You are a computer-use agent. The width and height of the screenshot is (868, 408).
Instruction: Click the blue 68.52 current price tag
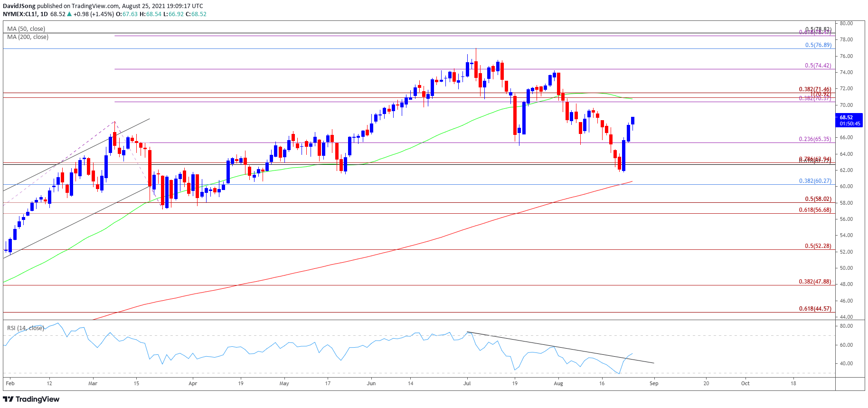849,120
